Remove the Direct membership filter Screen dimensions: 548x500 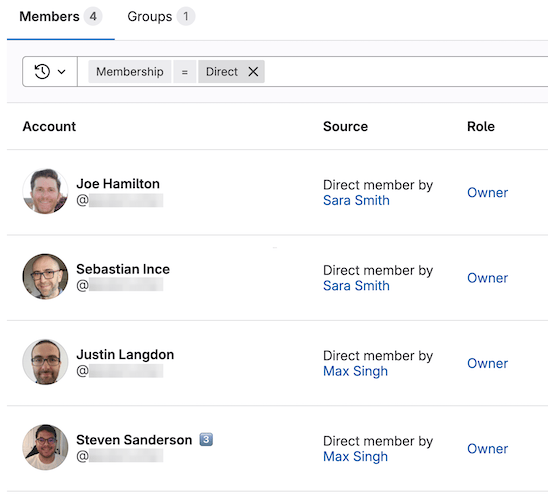(253, 72)
